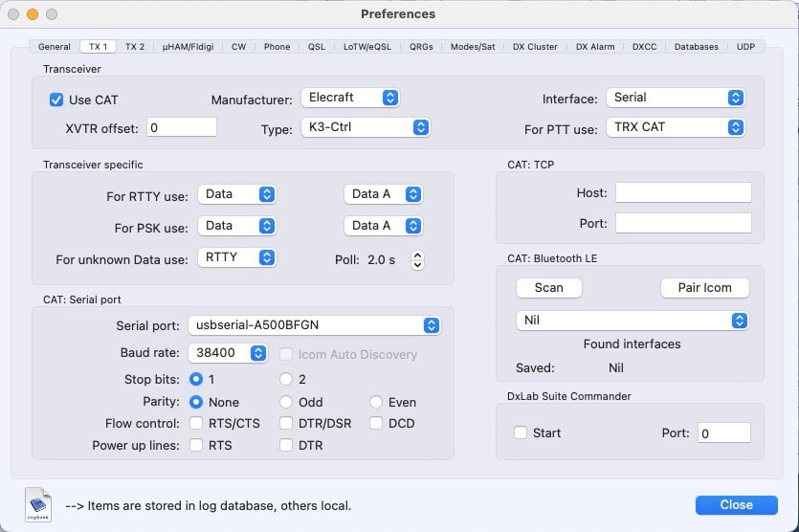Open the Manufacturer dropdown showing Elecraft

[x=349, y=98]
